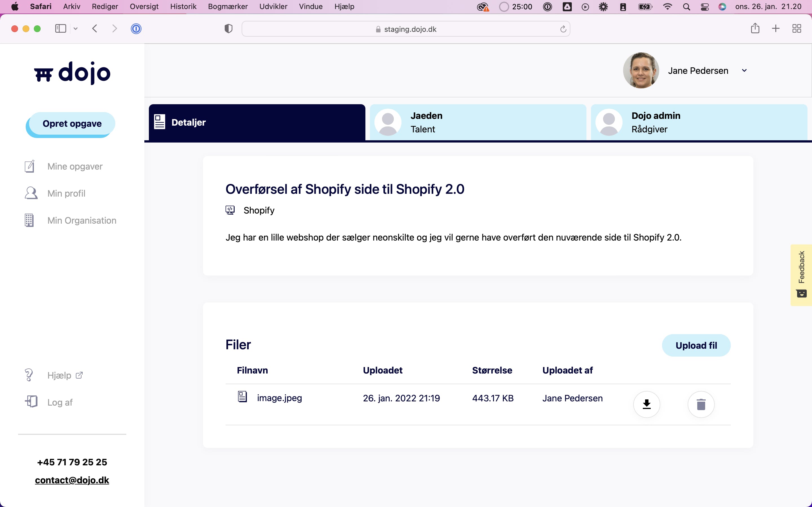812x507 pixels.
Task: Switch to the Jaeden Talent tab
Action: point(478,123)
